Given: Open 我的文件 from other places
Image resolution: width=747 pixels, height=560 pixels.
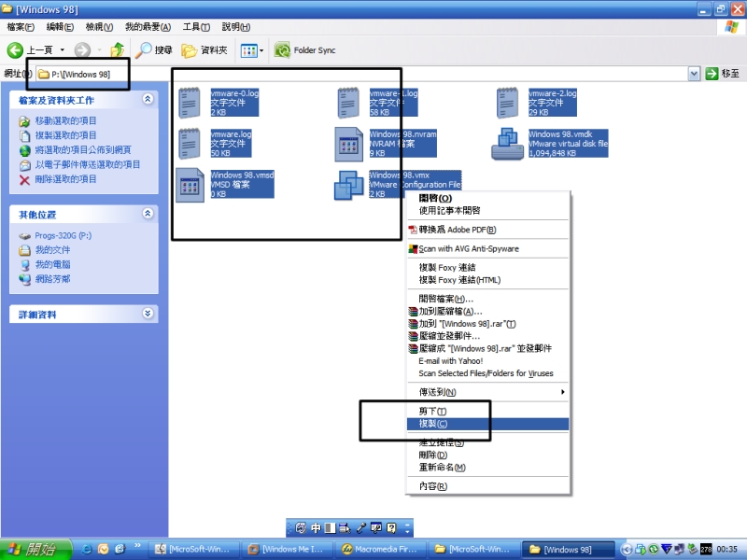Looking at the screenshot, I should (x=52, y=250).
